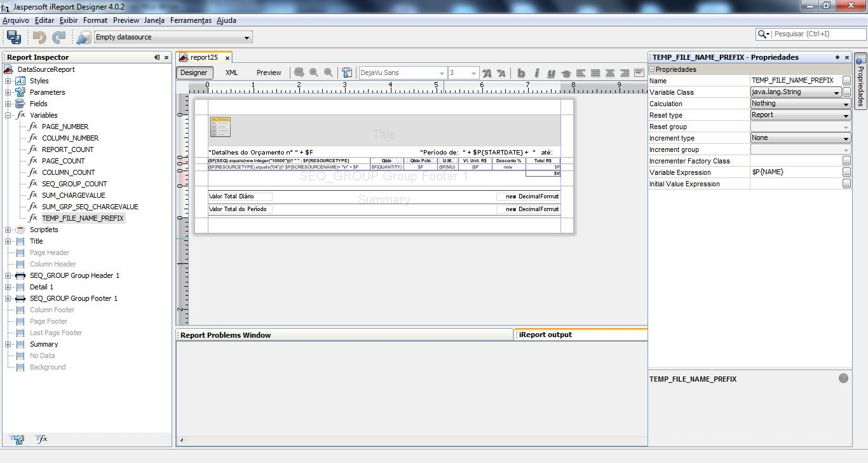Open the Name property editor button
This screenshot has height=463, width=868.
(846, 81)
